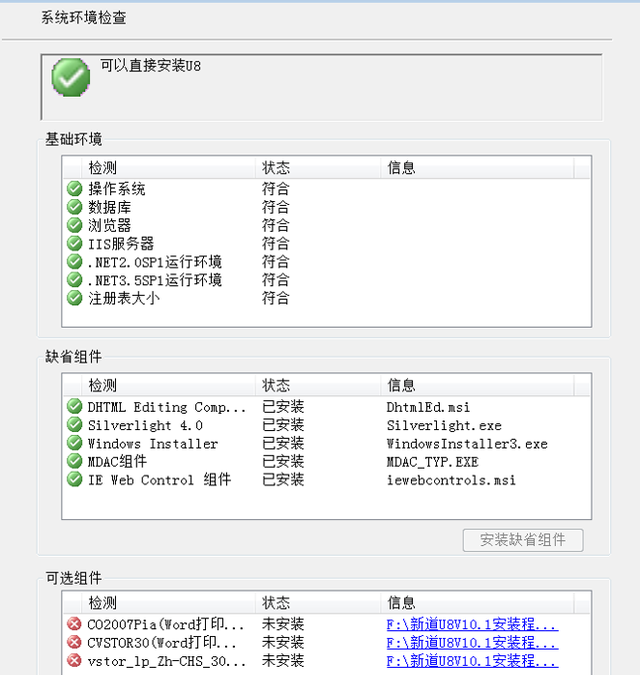Select the IE Web Control 组件 row
640x675 pixels.
159,480
